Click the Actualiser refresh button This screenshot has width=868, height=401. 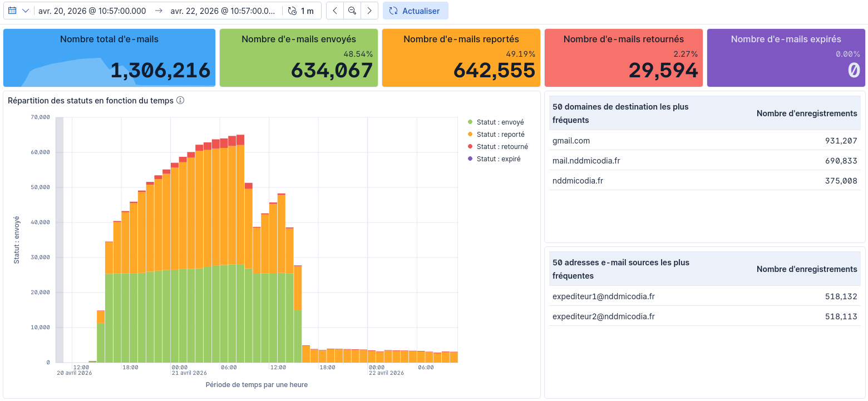pos(415,11)
